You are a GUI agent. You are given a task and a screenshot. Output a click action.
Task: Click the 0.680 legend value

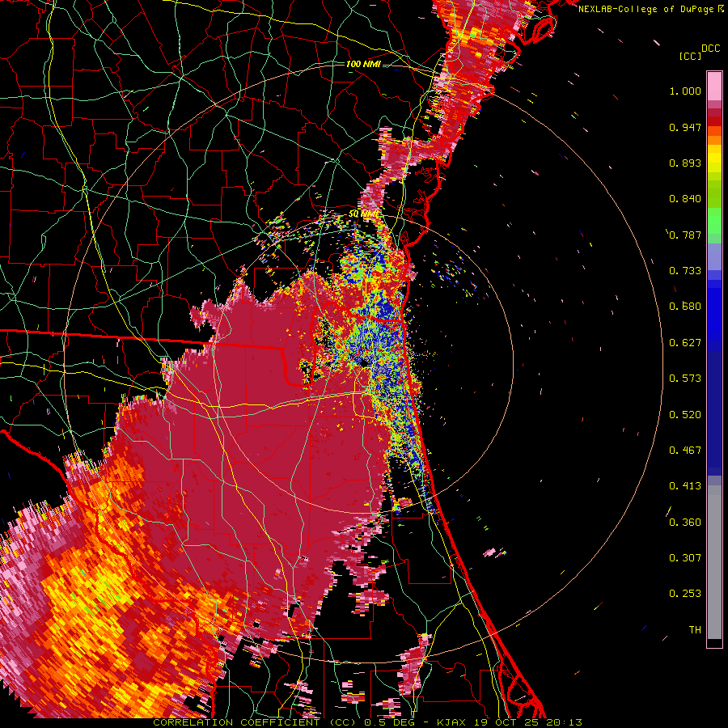(685, 307)
